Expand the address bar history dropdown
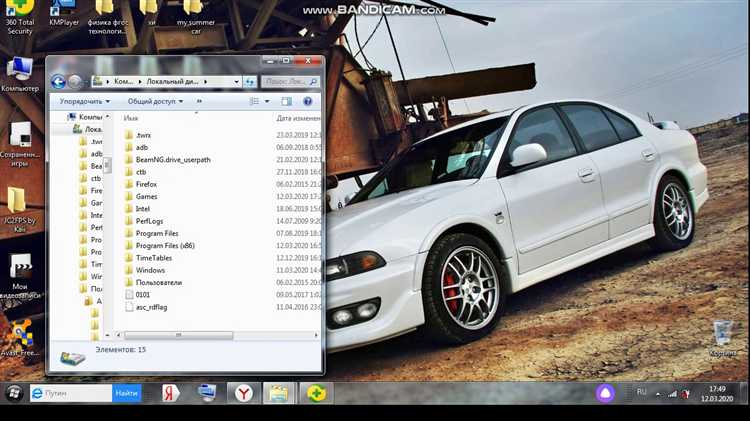Screen dimensions: 750x421 coord(239,81)
